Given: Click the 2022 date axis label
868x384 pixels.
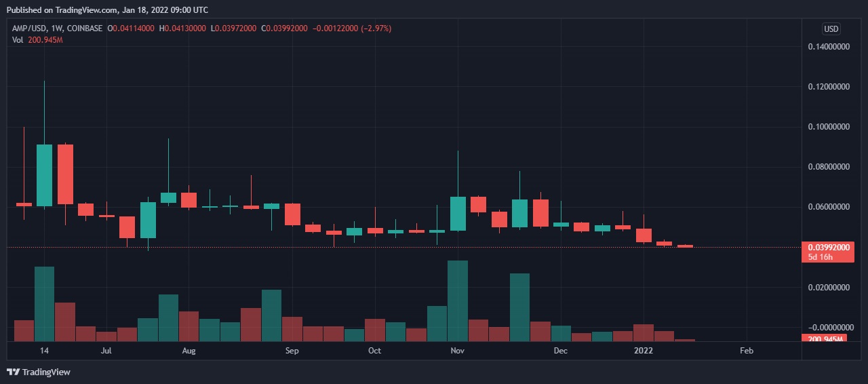Looking at the screenshot, I should tap(643, 351).
